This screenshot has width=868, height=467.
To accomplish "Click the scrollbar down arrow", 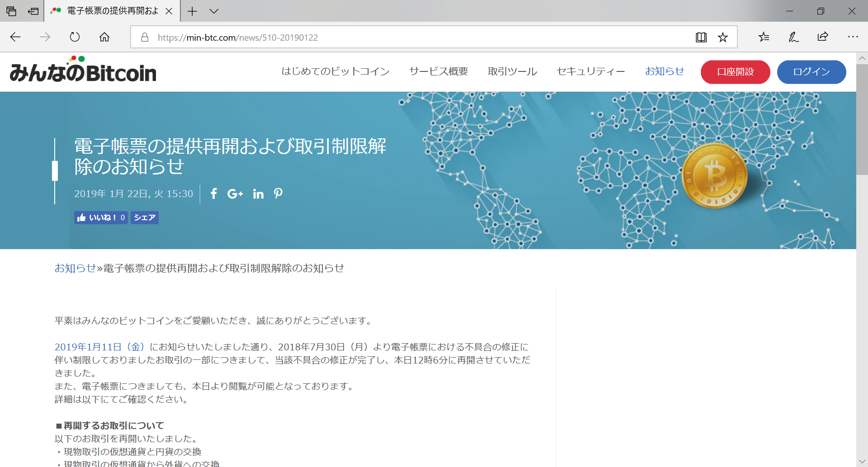I will tap(862, 461).
